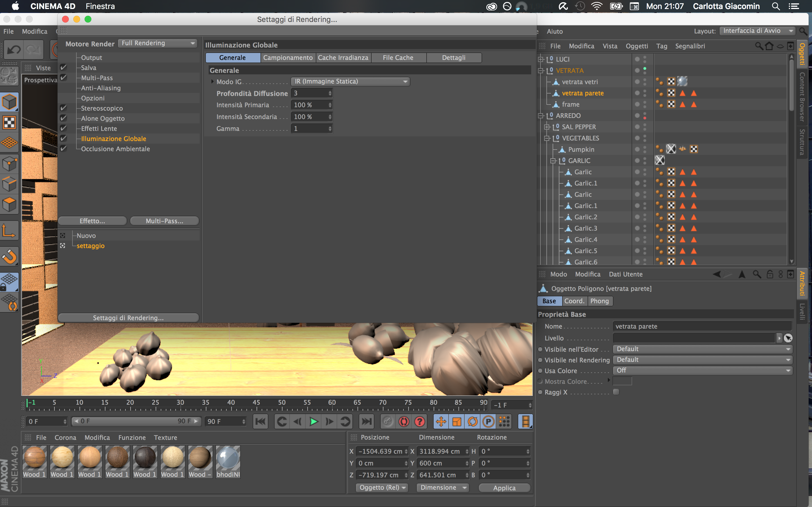Select the bhodiNUT material thumbnail
The image size is (812, 507).
point(228,458)
